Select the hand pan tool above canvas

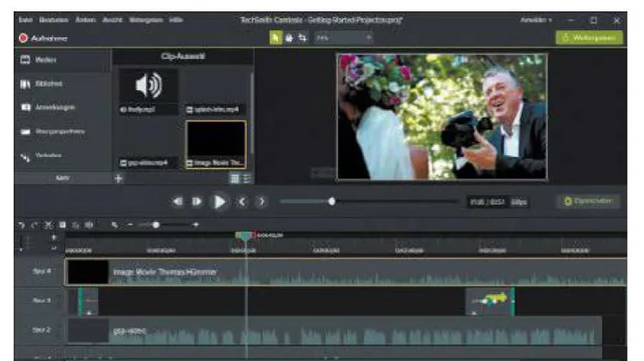click(289, 38)
